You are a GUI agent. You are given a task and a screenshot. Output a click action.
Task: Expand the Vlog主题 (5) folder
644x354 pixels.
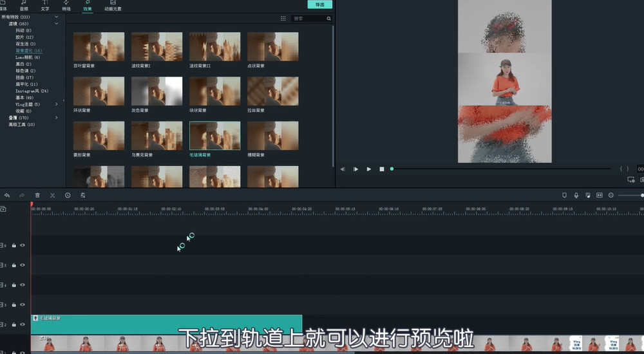[56, 104]
